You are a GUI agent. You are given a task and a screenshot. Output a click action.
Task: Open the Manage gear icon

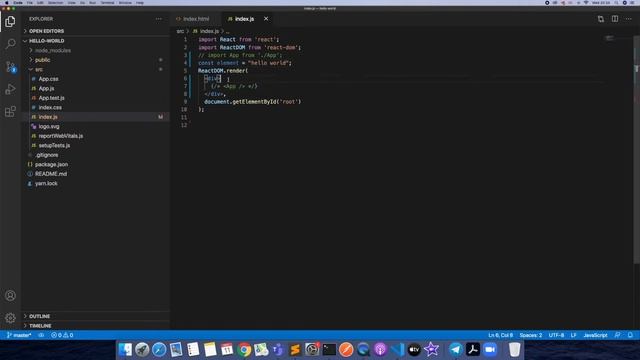[10, 318]
